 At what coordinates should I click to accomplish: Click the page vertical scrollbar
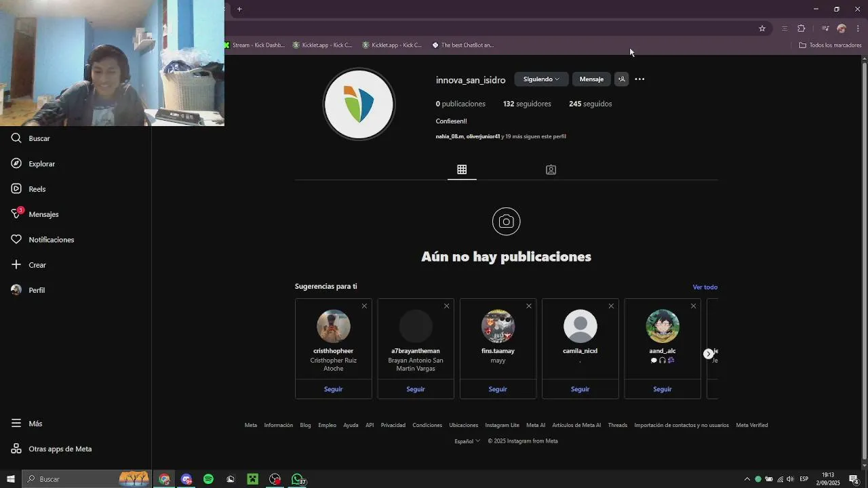click(864, 261)
